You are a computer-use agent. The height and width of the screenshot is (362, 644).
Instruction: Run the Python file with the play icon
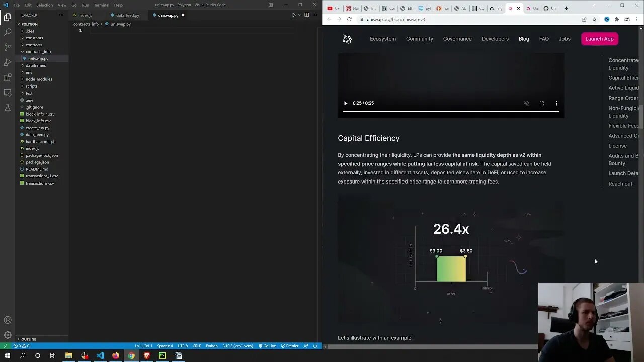pos(294,15)
